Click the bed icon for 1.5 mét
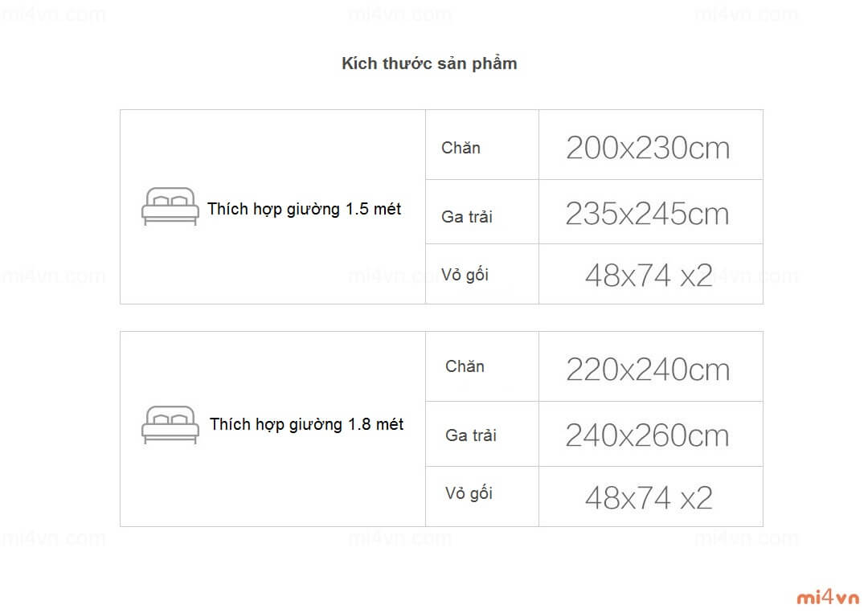This screenshot has width=868, height=613. pos(170,206)
